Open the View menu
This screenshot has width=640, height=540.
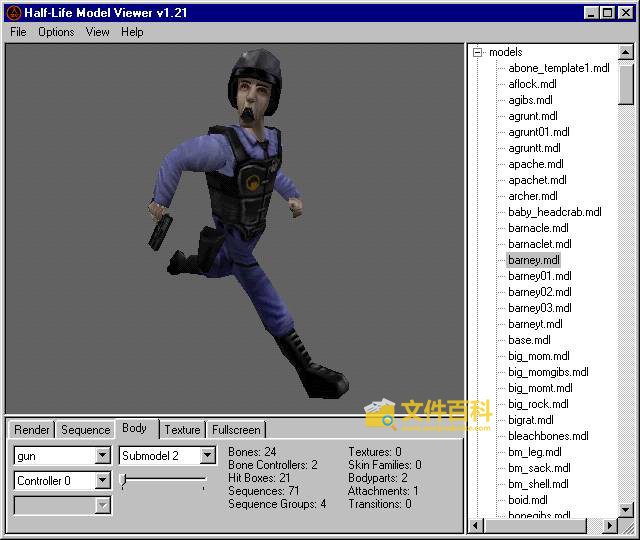(x=98, y=32)
